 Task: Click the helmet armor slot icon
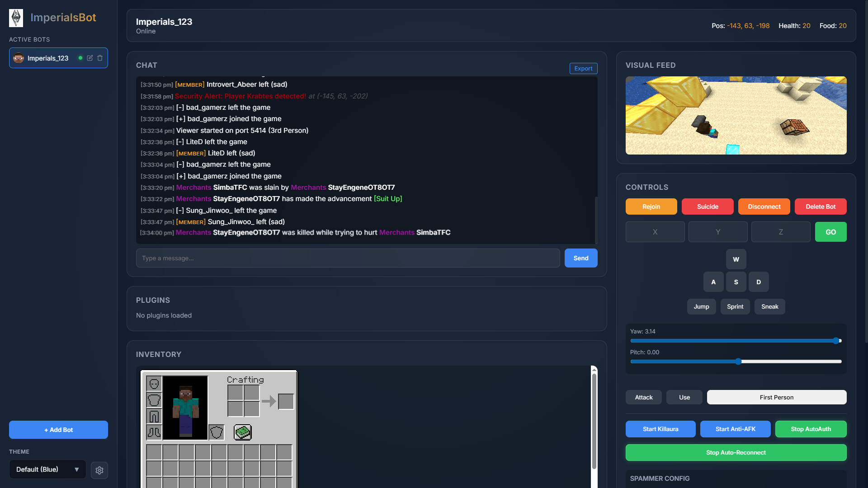point(154,384)
